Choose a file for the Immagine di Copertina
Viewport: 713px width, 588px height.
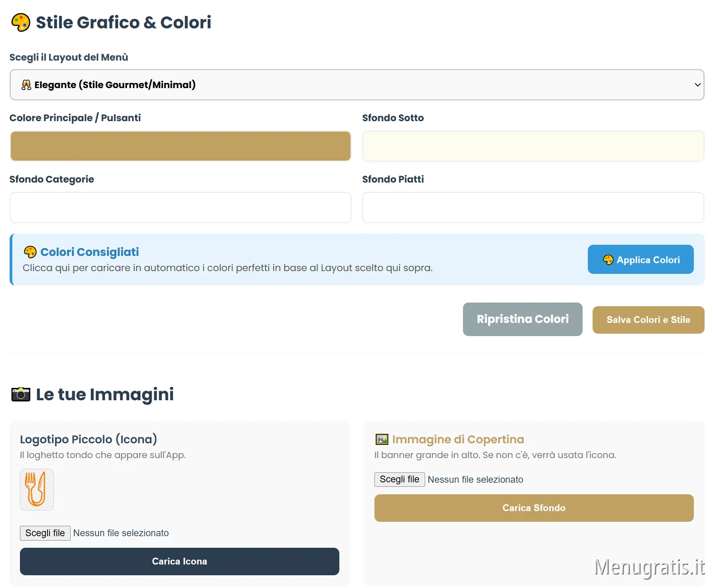pyautogui.click(x=399, y=479)
